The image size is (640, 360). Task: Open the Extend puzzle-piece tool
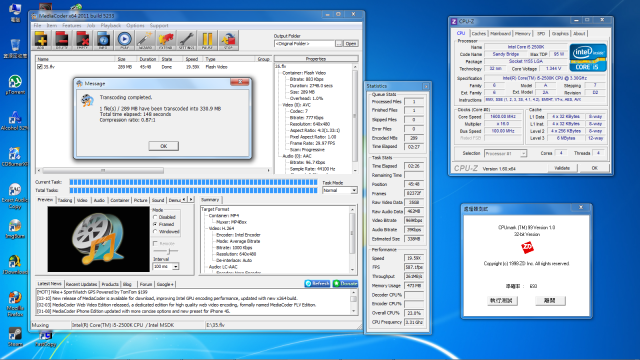pos(166,40)
